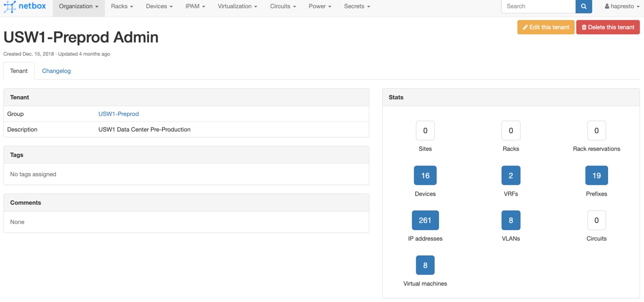Click the 19 Prefixes count badge
This screenshot has height=302, width=644.
[596, 176]
